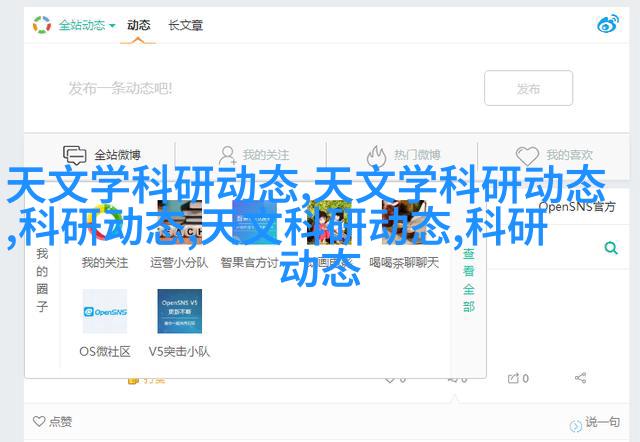The image size is (640, 442).
Task: Click the colorful site logo icon
Action: (x=42, y=24)
